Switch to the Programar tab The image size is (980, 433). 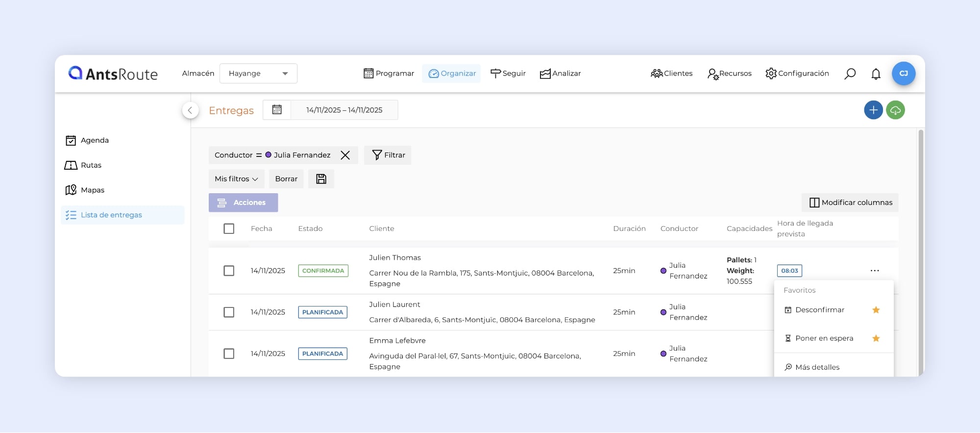click(x=389, y=74)
